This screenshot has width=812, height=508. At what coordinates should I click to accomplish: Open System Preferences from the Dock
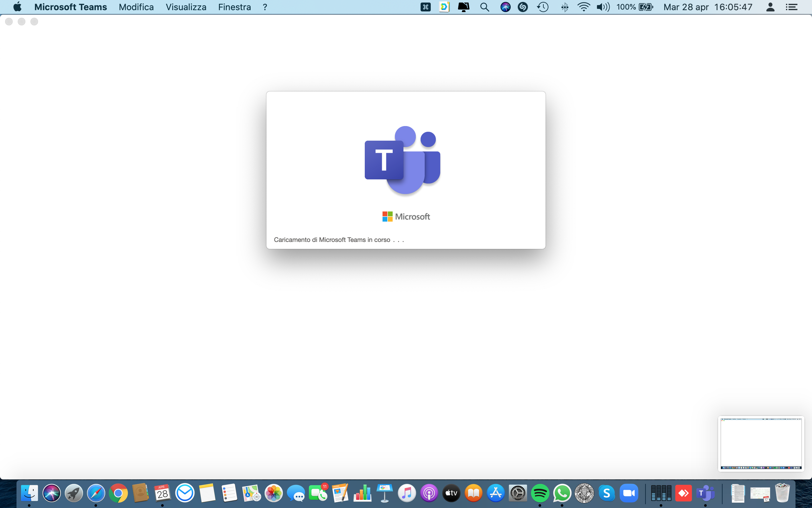(x=518, y=493)
